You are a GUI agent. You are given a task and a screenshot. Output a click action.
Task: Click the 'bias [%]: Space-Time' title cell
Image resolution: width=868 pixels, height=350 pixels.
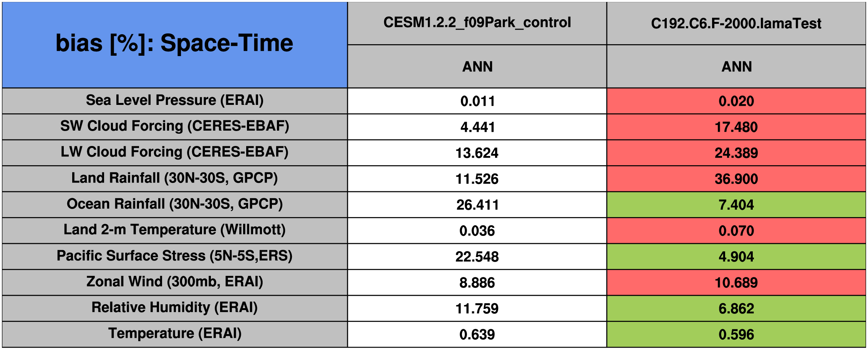point(175,43)
